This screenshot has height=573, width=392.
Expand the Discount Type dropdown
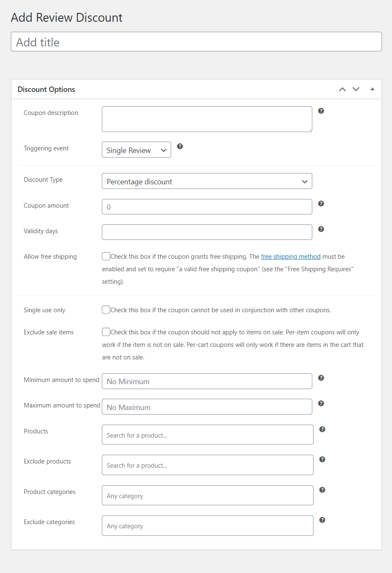tap(207, 181)
